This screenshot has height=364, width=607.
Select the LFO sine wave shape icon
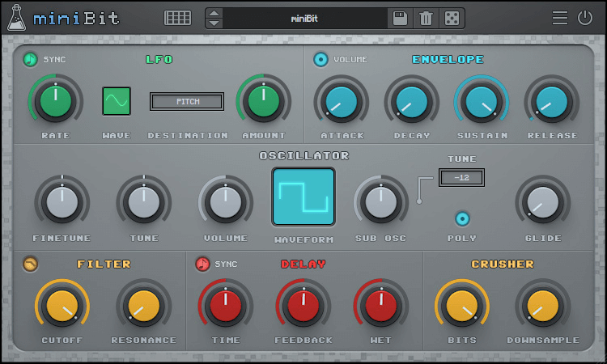(x=117, y=101)
